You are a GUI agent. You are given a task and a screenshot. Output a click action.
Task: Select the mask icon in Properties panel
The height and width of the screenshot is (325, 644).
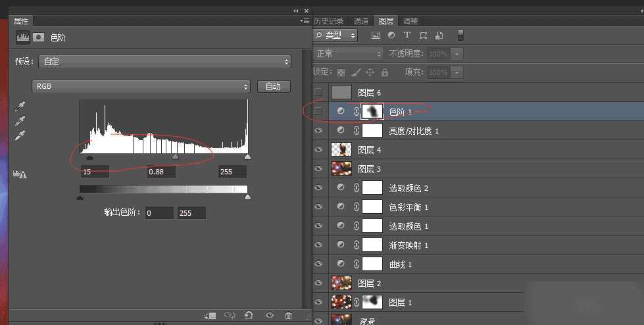pos(39,37)
